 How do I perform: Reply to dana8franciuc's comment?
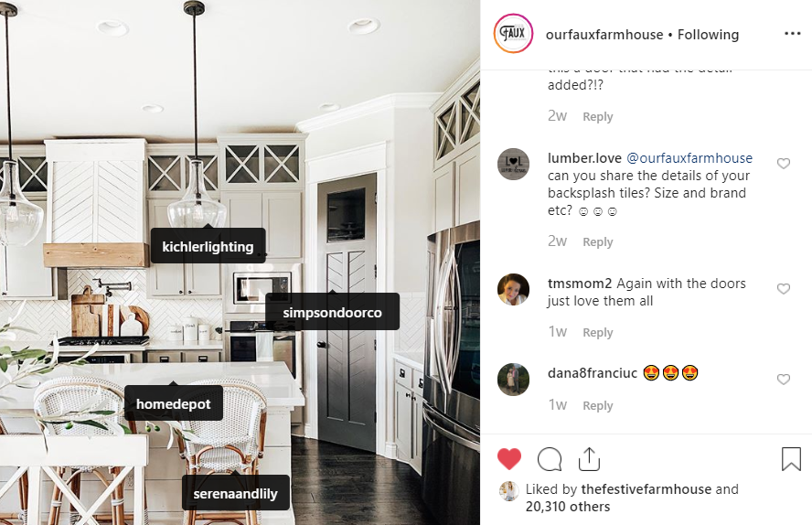click(598, 405)
